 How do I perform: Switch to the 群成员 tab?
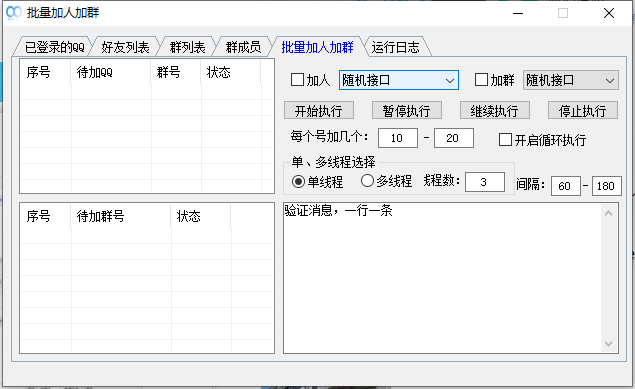(243, 47)
